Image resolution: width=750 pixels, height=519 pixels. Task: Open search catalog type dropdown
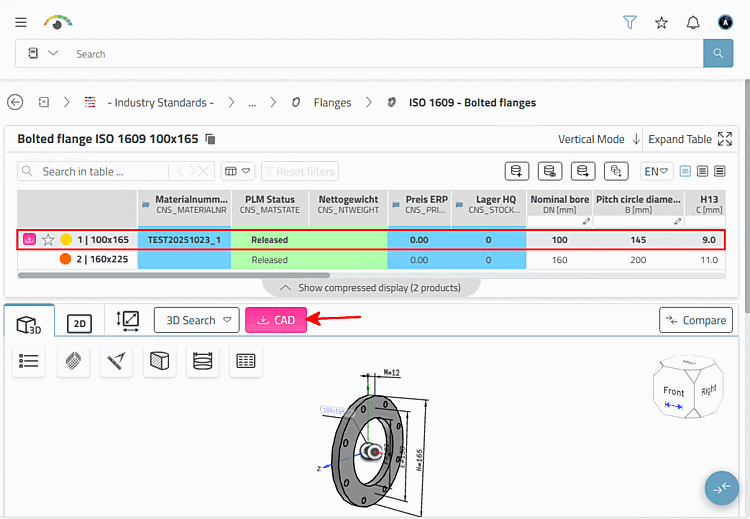(43, 53)
